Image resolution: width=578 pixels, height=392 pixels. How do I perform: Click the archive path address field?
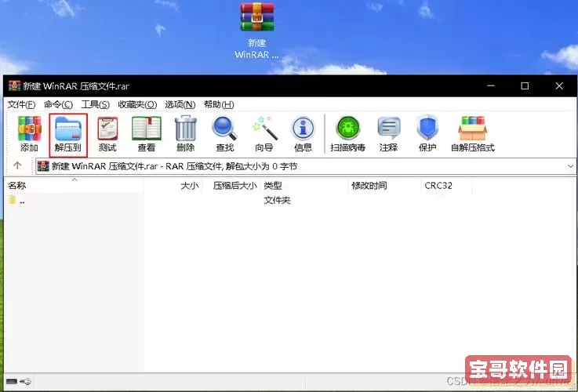[x=300, y=166]
